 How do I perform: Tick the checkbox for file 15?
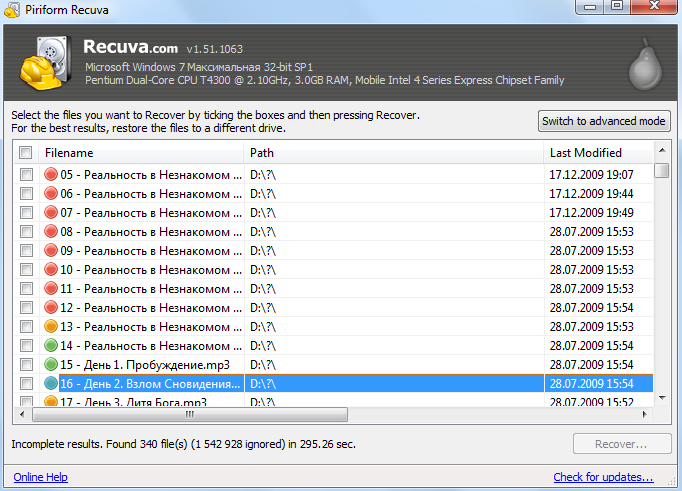point(27,364)
